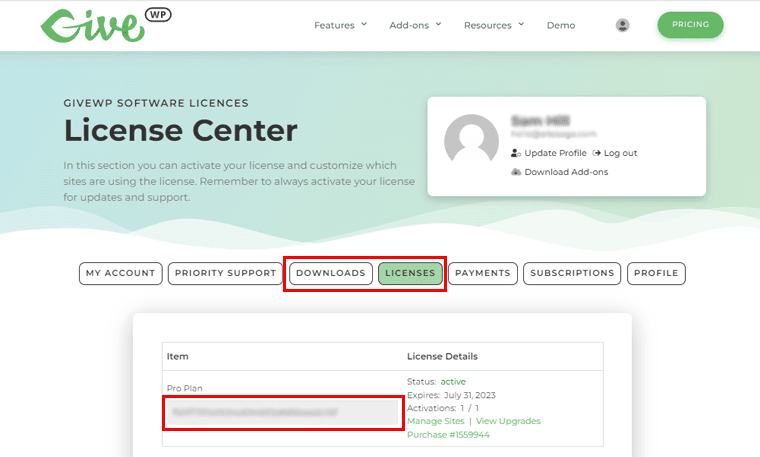Click the Expires July 31, 2023 text
This screenshot has width=760, height=457.
451,395
